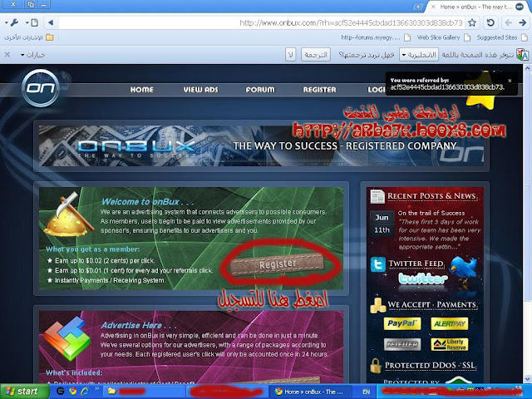Click the gold padlock Protected DDoS icon

coord(376,366)
